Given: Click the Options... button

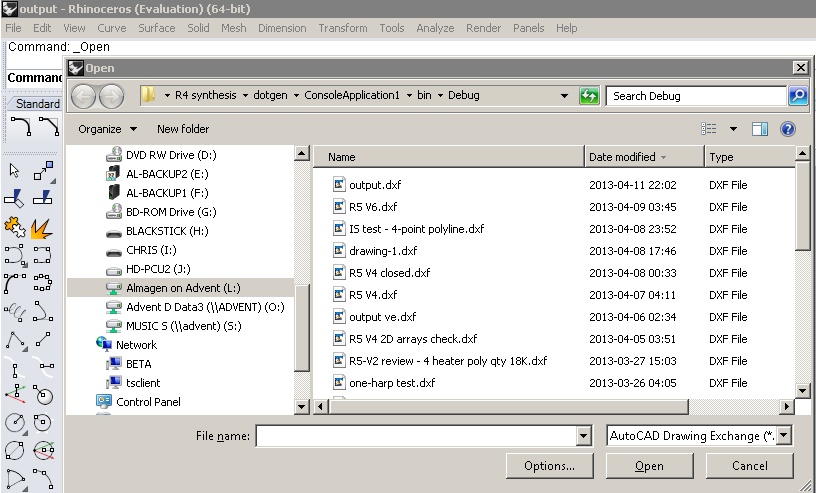Looking at the screenshot, I should (x=550, y=466).
